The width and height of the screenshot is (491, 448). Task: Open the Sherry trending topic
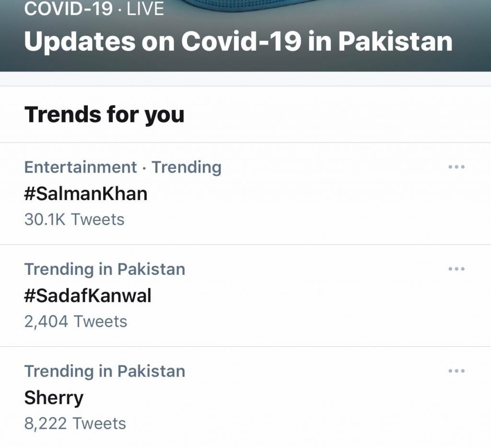[x=54, y=398]
